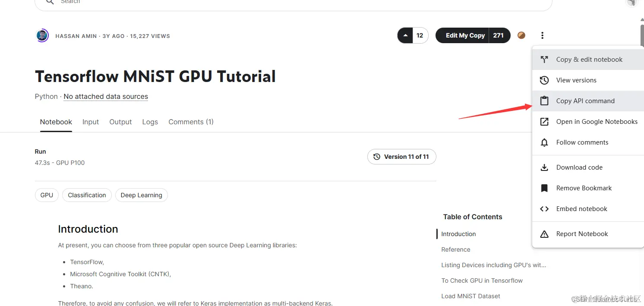
Task: Click the upvote arrow button
Action: tap(405, 35)
